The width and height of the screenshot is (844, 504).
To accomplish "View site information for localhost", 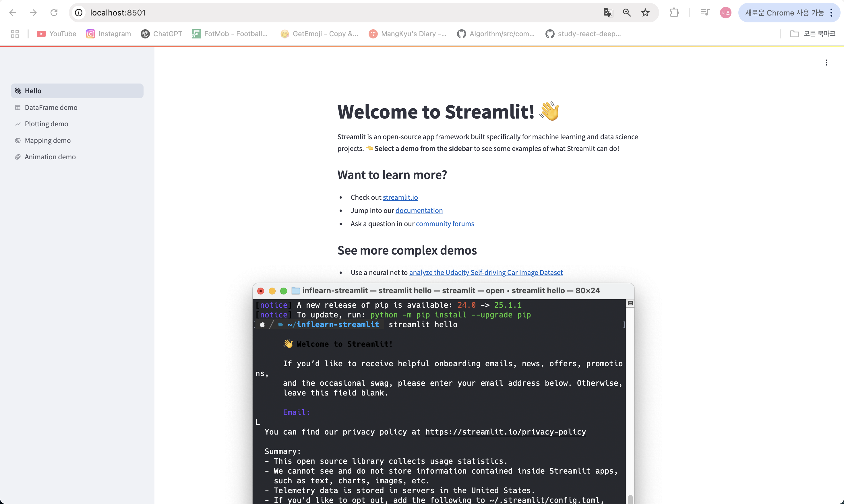I will 79,13.
